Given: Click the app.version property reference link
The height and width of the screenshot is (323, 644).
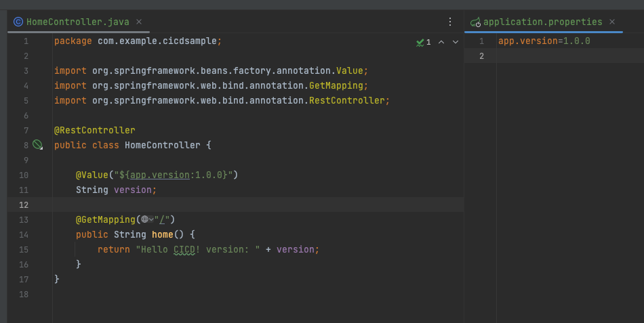Looking at the screenshot, I should coord(160,175).
